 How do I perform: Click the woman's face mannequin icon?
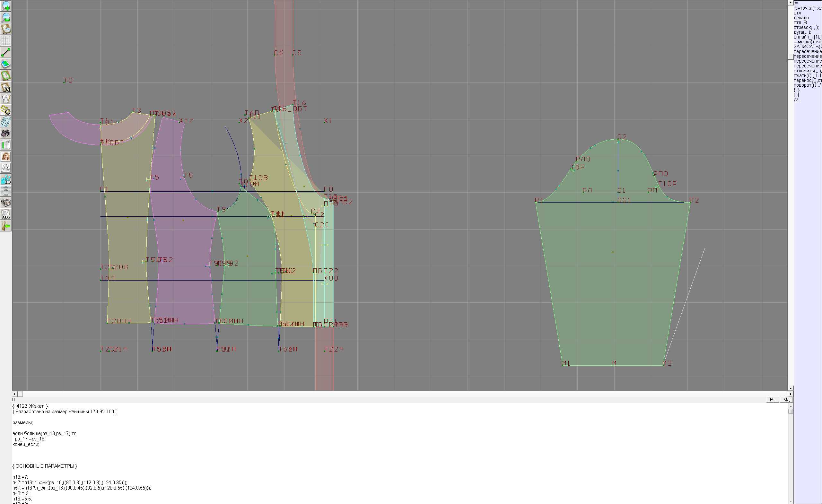coord(6,156)
